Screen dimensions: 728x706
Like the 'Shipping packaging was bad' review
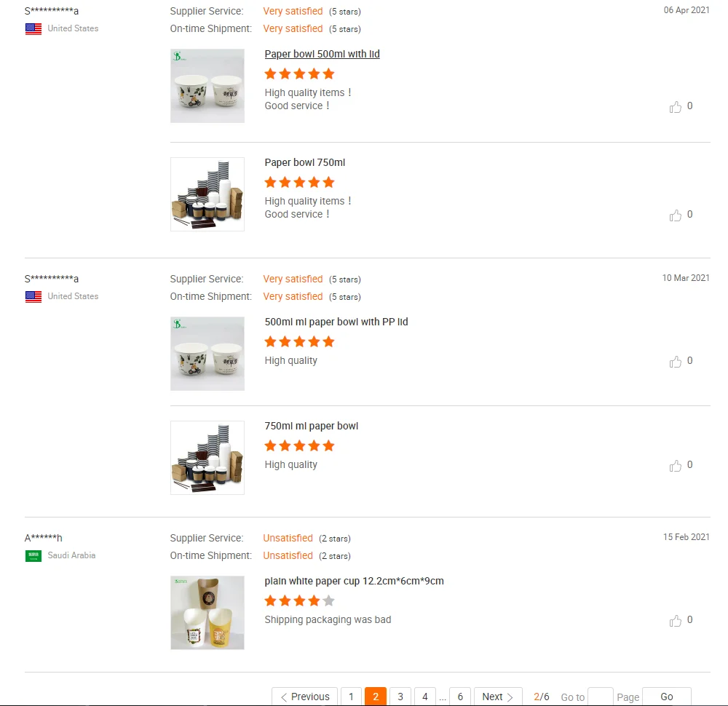point(675,621)
